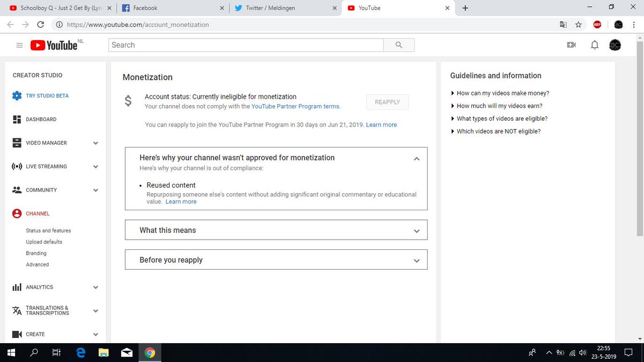Expand Which videos are NOT eligible

(496, 131)
